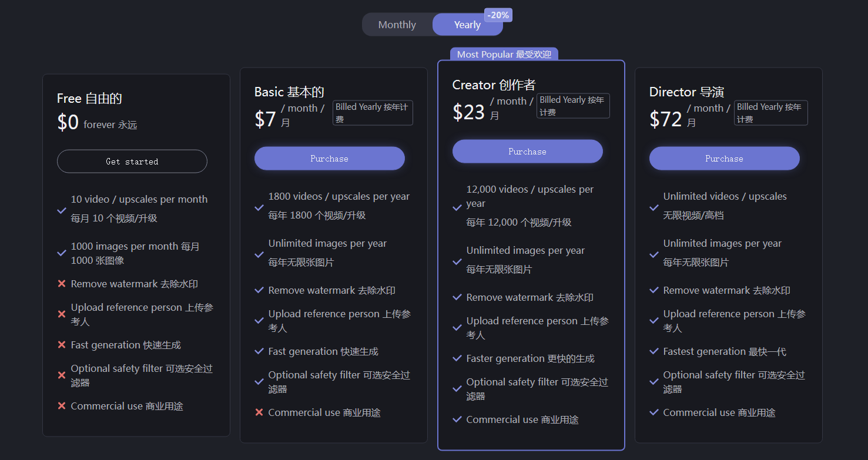Click checkmark beside Director Fastest generation

click(654, 351)
